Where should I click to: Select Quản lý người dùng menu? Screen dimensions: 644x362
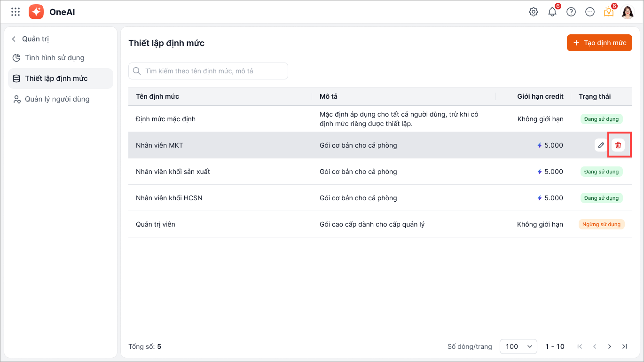pos(57,99)
